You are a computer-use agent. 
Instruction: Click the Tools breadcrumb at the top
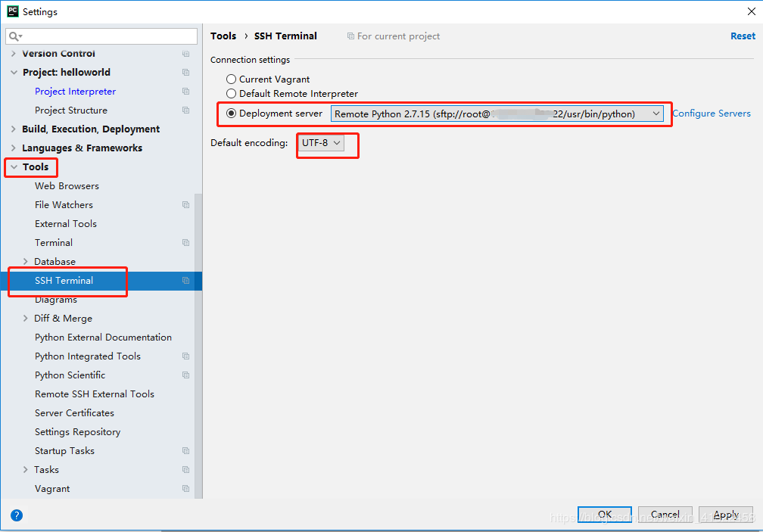(x=223, y=36)
